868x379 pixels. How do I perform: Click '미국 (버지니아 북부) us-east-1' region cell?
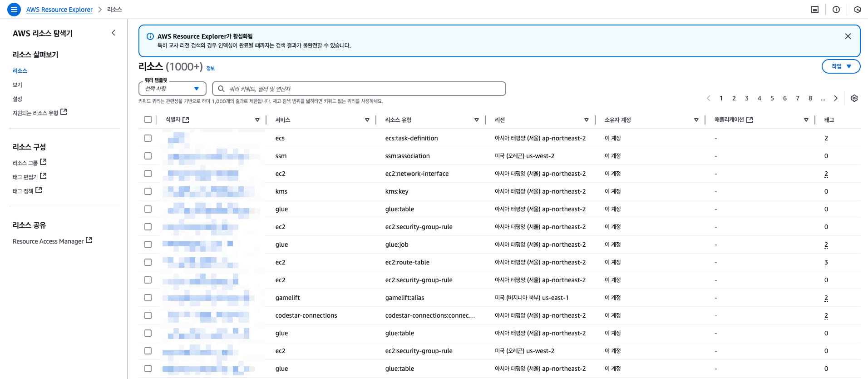pos(532,298)
